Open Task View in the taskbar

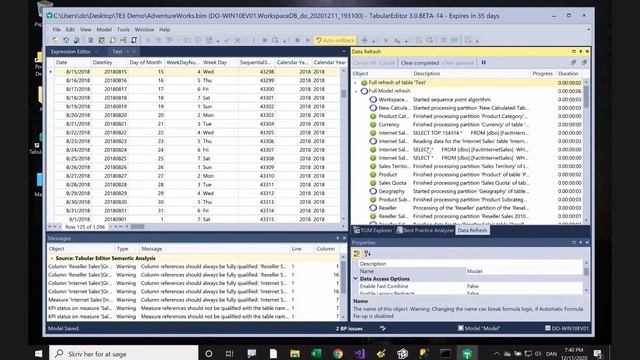pos(229,353)
